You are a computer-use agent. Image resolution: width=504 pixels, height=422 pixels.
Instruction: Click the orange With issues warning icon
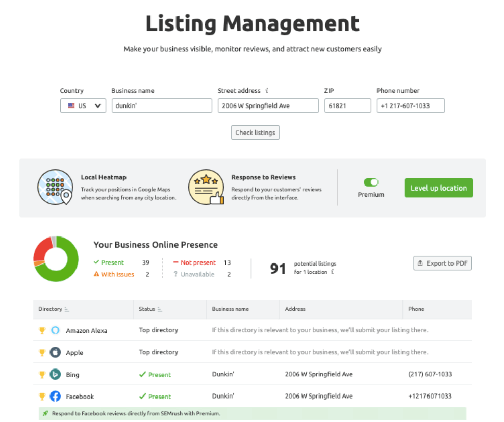click(x=96, y=274)
